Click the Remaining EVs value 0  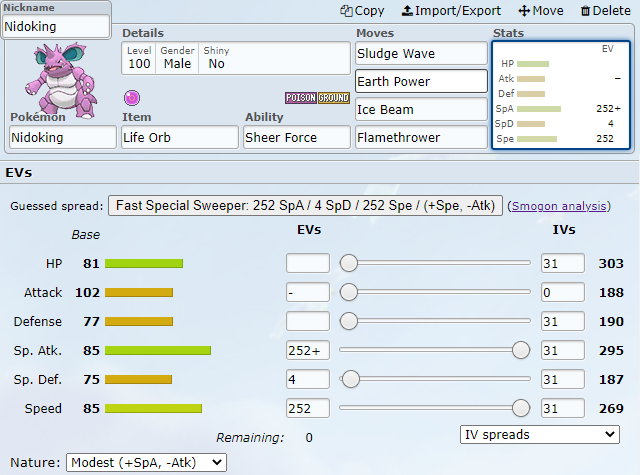pyautogui.click(x=309, y=438)
